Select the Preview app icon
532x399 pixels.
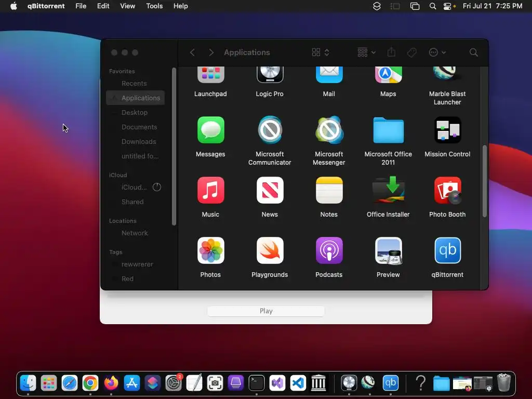[x=388, y=250]
